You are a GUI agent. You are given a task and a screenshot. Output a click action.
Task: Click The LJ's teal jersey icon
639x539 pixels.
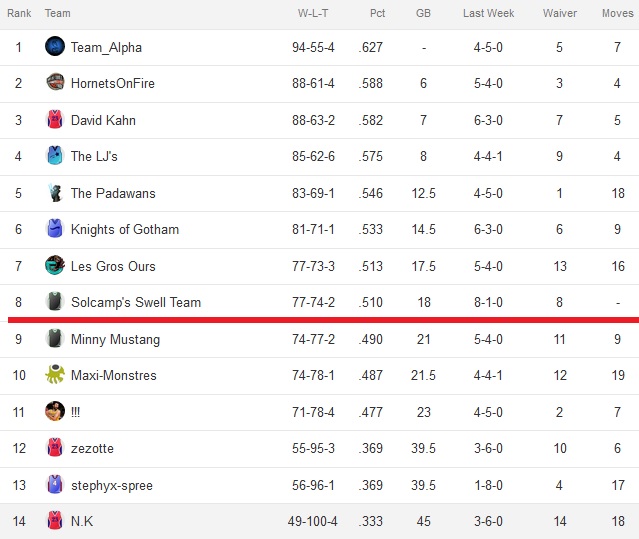[55, 155]
